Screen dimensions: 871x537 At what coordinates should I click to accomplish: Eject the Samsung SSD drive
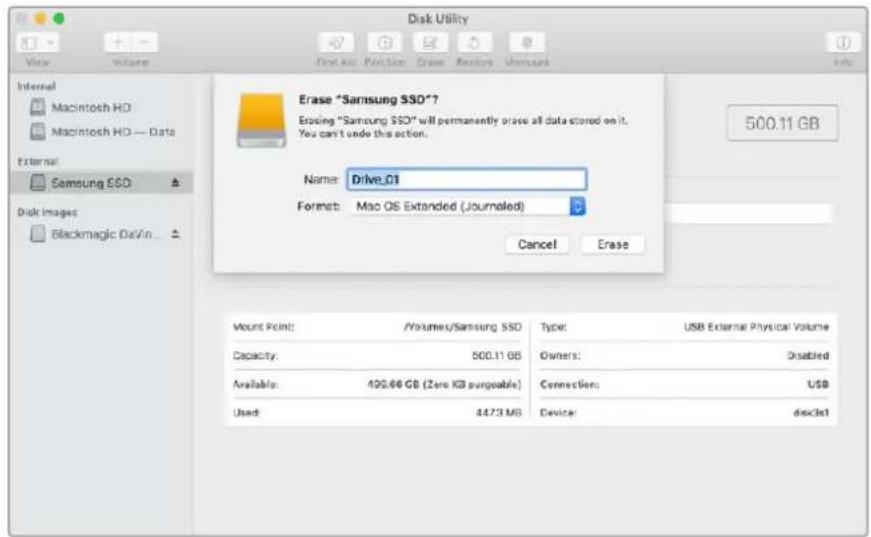pyautogui.click(x=176, y=183)
